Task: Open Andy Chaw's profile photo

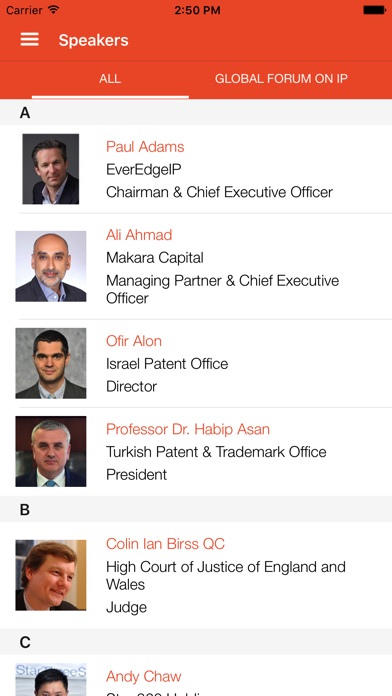Action: [x=51, y=680]
